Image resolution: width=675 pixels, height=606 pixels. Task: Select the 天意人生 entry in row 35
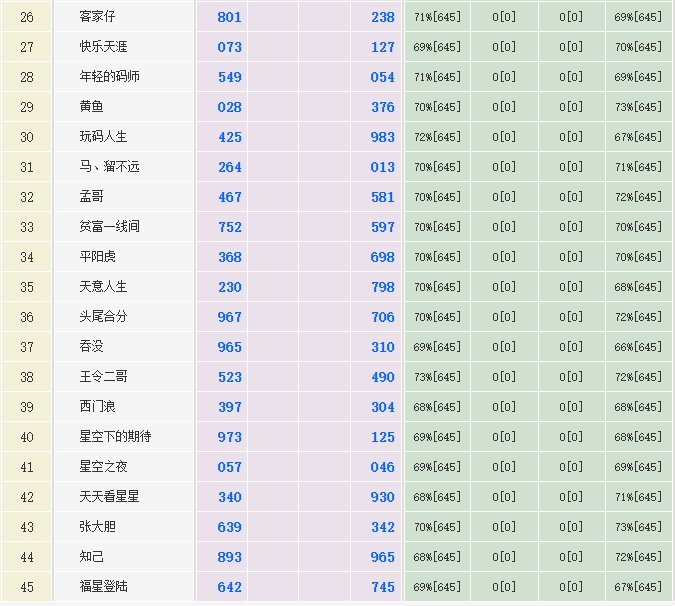point(103,287)
